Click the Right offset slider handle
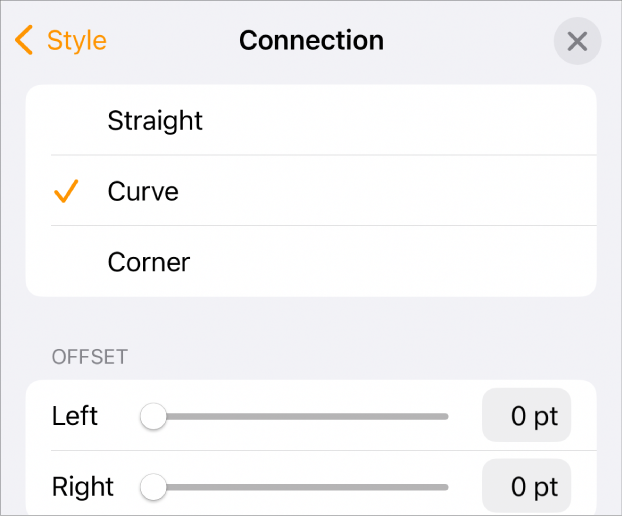 pos(153,487)
